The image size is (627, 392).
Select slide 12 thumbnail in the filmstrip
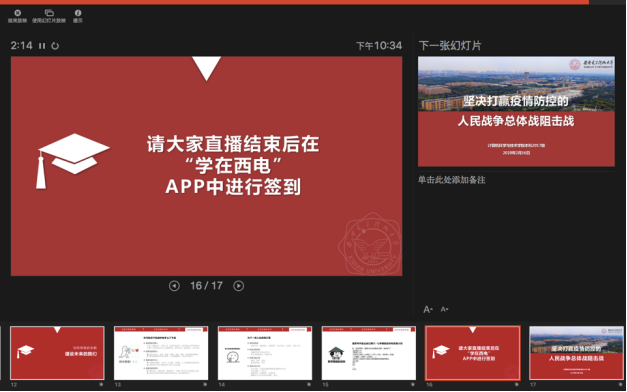[x=57, y=353]
